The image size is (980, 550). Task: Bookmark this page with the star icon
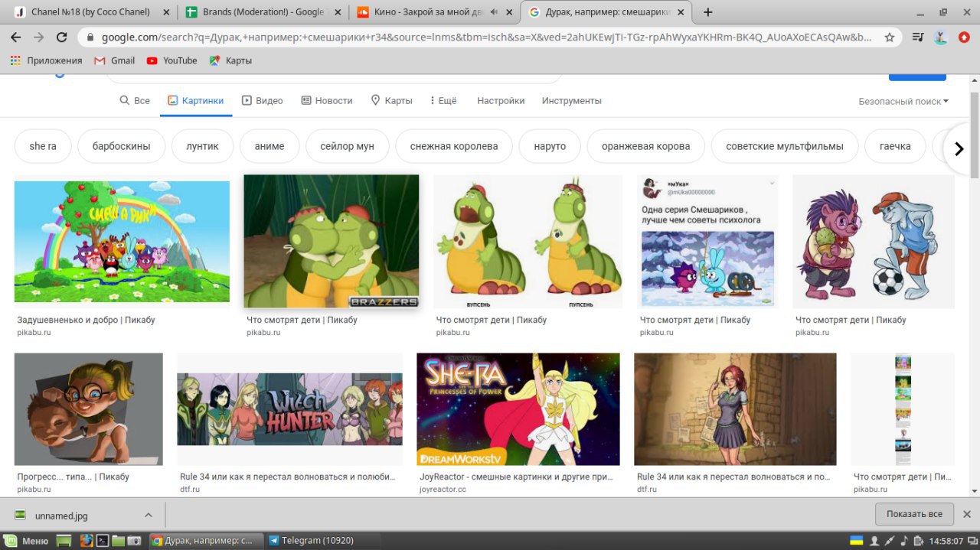(889, 37)
